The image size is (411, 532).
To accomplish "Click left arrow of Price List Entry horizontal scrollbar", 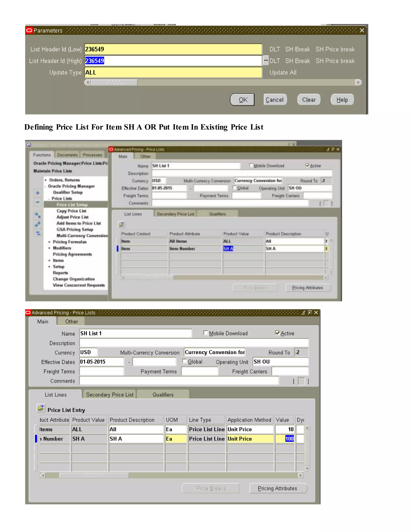I will click(43, 475).
